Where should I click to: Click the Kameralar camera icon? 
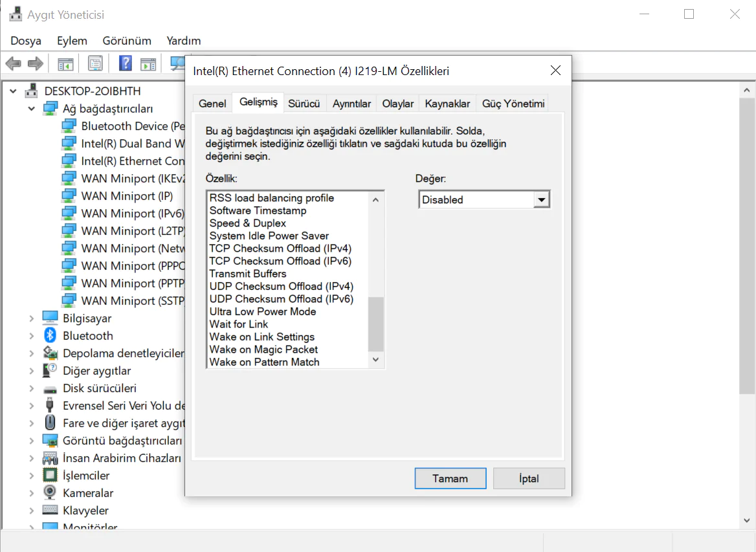pos(50,493)
